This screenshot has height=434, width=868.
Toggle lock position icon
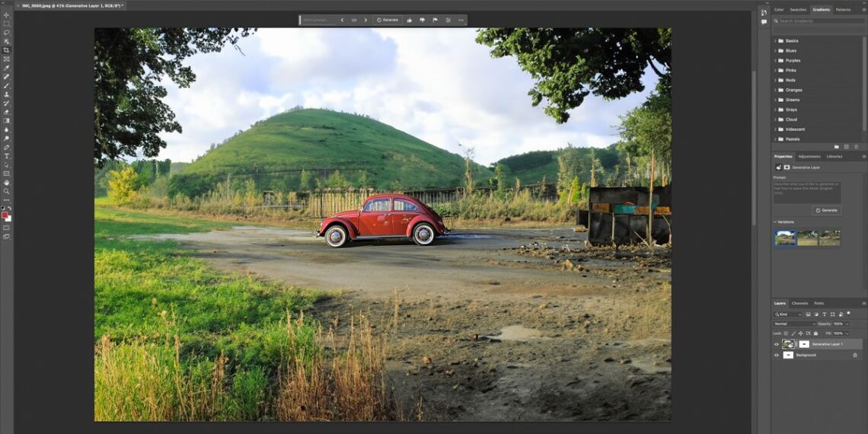point(800,333)
